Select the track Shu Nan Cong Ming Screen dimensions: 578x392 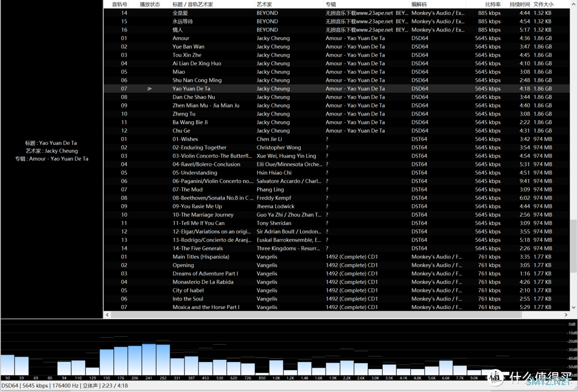197,80
